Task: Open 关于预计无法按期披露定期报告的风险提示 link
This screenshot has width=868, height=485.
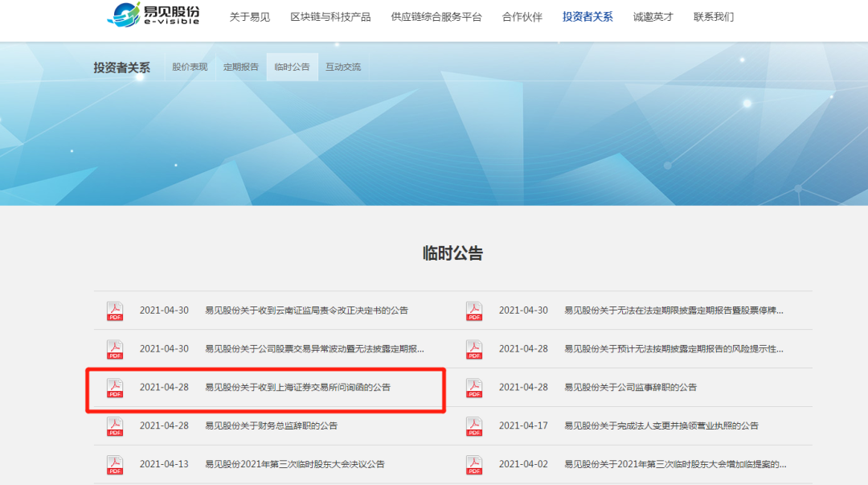Action: click(x=674, y=348)
